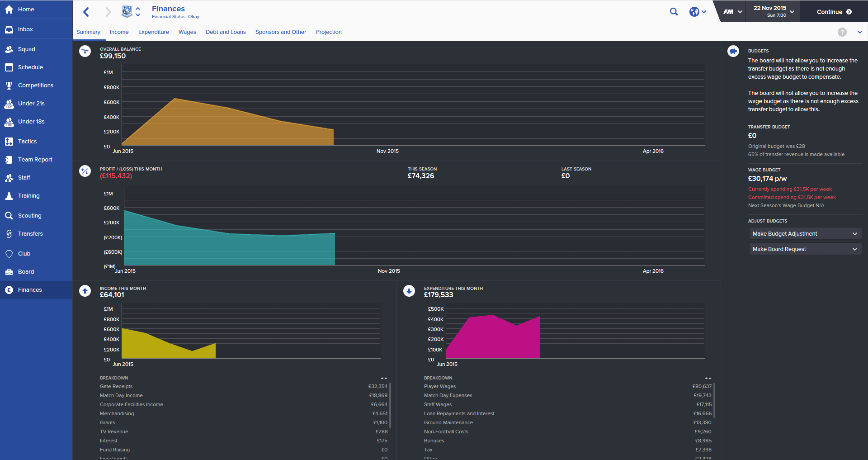Click the Budgets speech bubble icon
This screenshot has height=460, width=868.
click(x=733, y=51)
